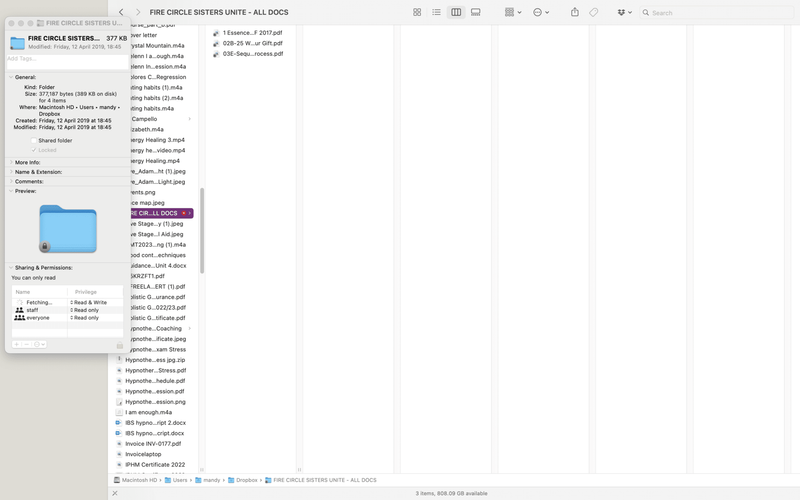This screenshot has width=800, height=500.
Task: Expand the Comments section
Action: click(x=11, y=181)
